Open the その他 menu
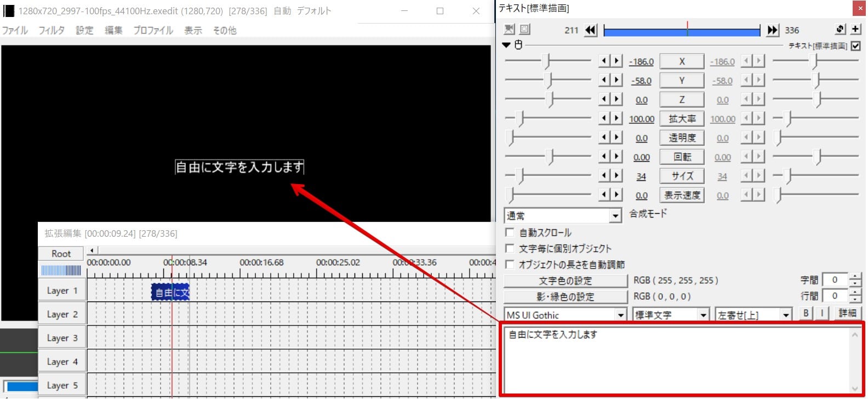This screenshot has width=868, height=399. coord(225,30)
